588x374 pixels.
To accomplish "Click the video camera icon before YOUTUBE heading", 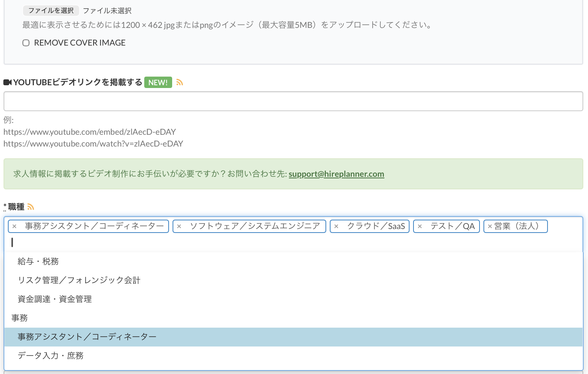I will tap(7, 82).
